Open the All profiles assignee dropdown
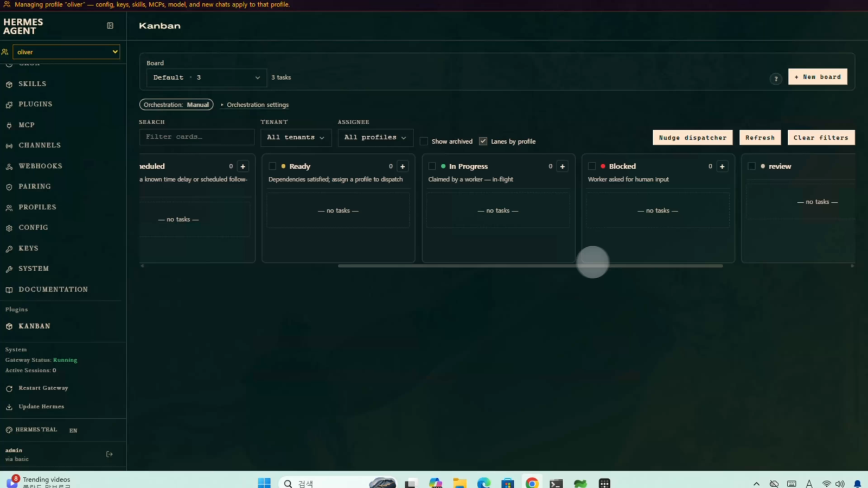Screen dimensions: 868x488 pos(375,138)
